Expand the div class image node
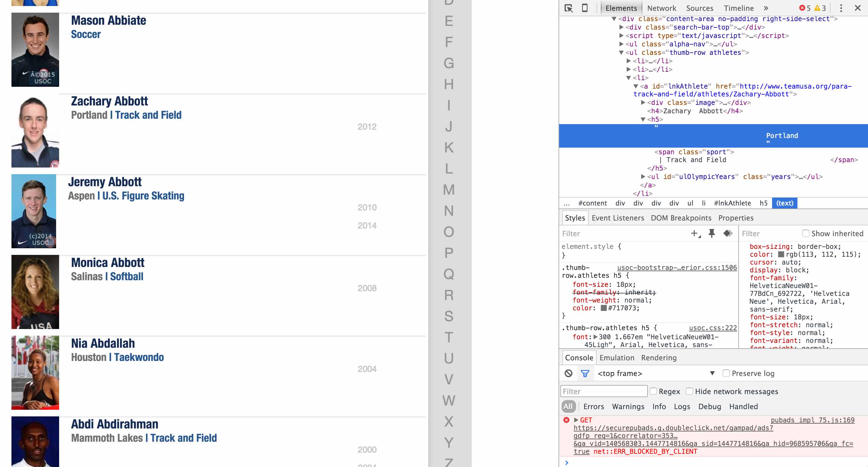This screenshot has width=868, height=467. coord(643,103)
